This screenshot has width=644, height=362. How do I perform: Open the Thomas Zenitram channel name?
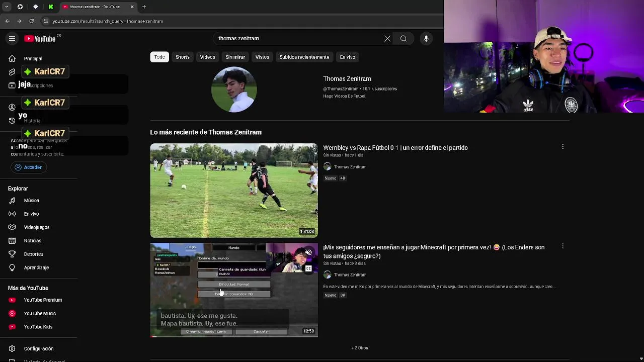click(x=347, y=78)
